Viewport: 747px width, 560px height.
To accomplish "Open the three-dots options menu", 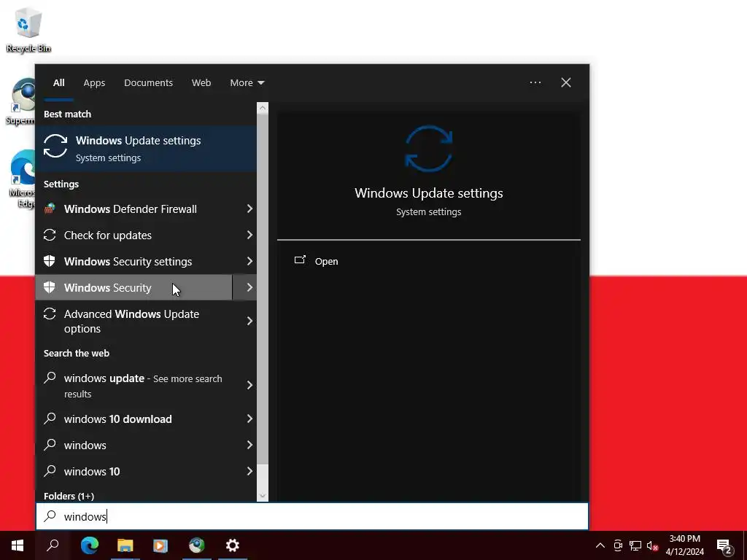I will click(x=535, y=82).
